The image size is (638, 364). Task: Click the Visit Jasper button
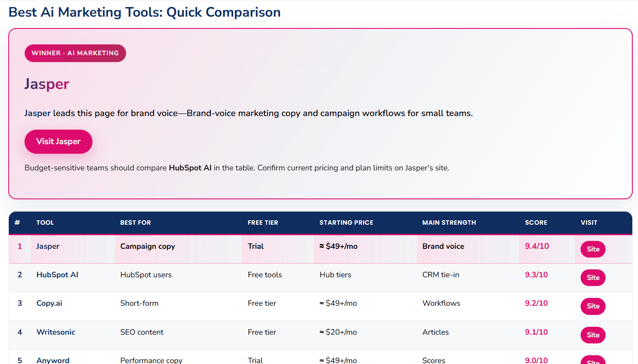coord(58,141)
